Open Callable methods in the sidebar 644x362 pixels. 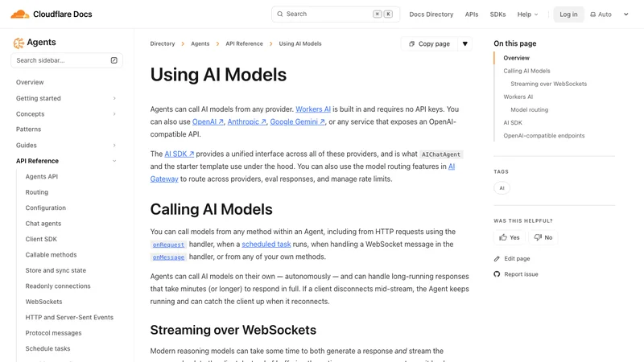[51, 254]
